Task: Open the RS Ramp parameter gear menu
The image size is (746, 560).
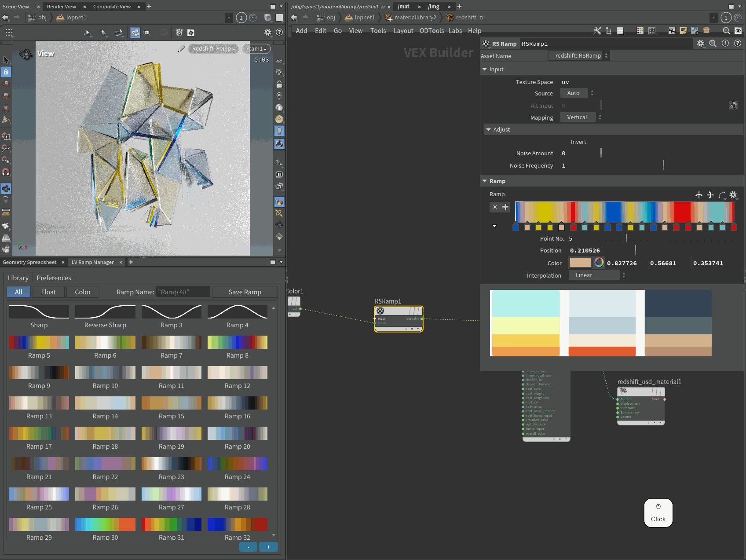Action: tap(701, 44)
